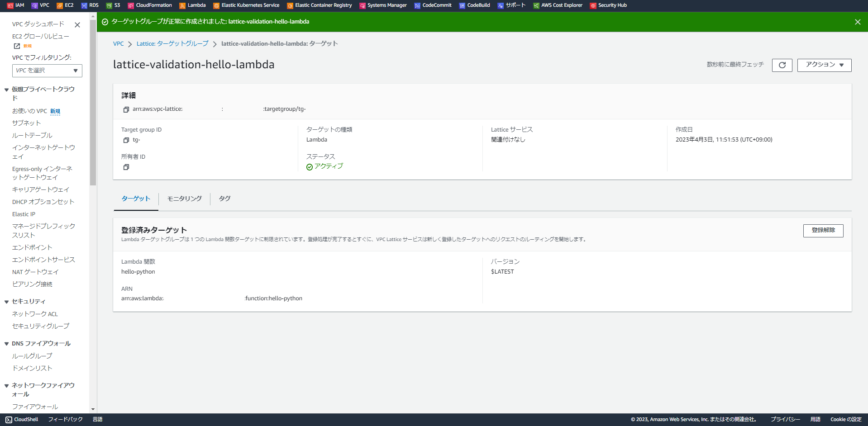Open Elastic IP page from sidebar
The image size is (868, 426).
point(24,214)
